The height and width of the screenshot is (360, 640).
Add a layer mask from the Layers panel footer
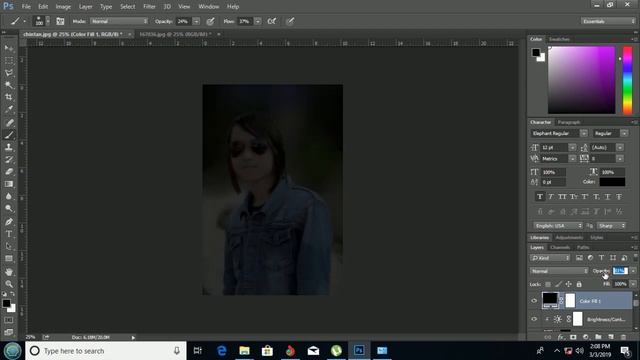(573, 337)
